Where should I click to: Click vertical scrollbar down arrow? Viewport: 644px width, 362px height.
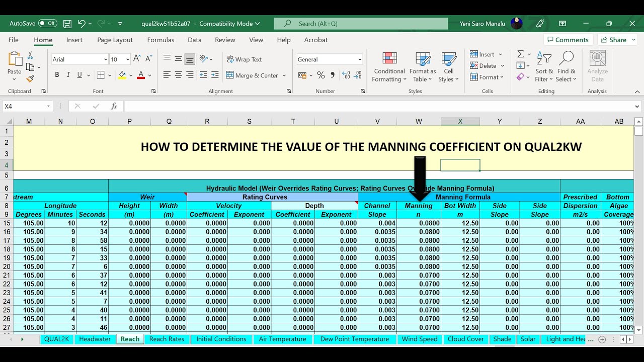tap(639, 330)
